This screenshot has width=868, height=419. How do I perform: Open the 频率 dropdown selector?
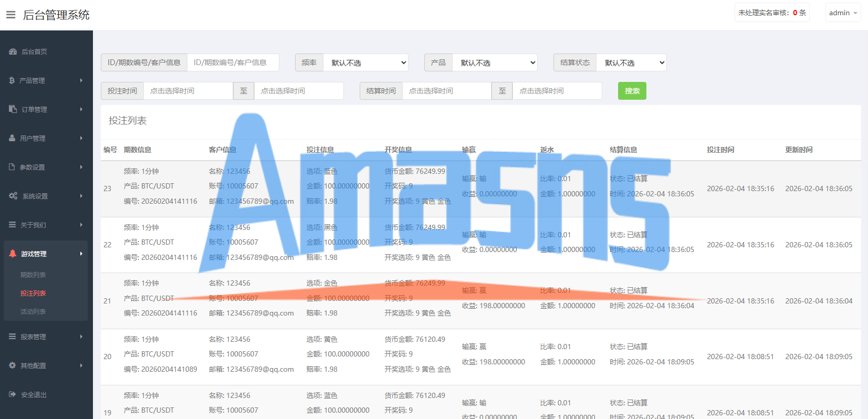[x=366, y=62]
